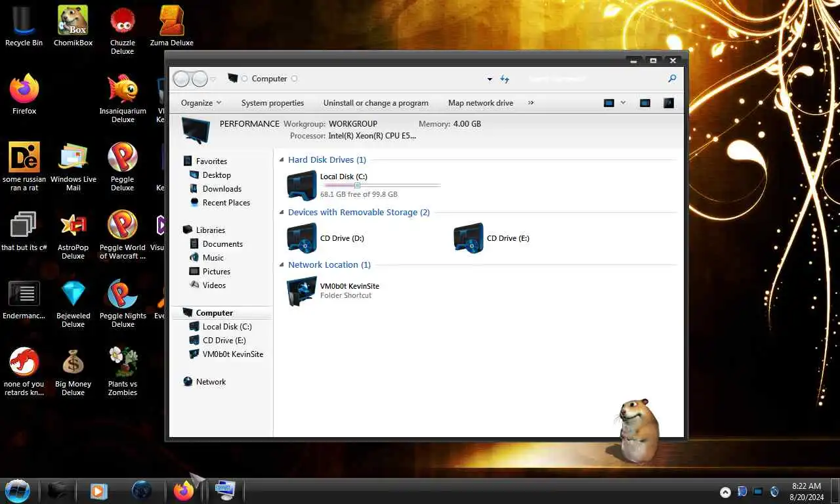Viewport: 840px width, 504px height.
Task: Show hidden system tray icons
Action: point(725,492)
